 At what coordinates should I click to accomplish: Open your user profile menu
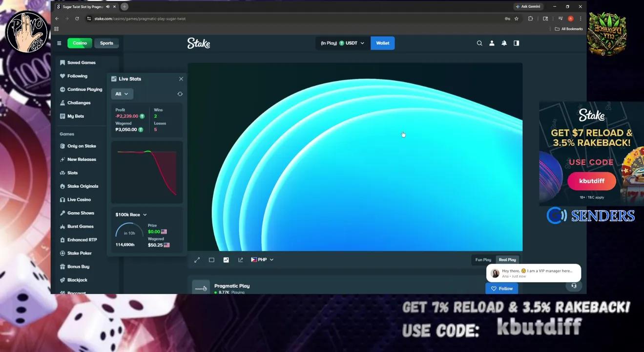(x=491, y=43)
